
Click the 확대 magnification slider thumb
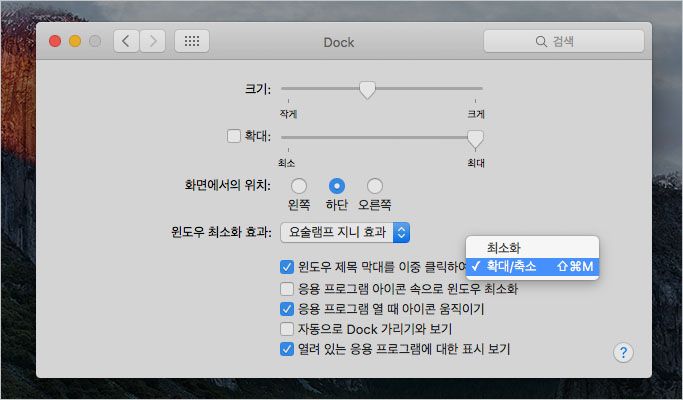point(475,139)
